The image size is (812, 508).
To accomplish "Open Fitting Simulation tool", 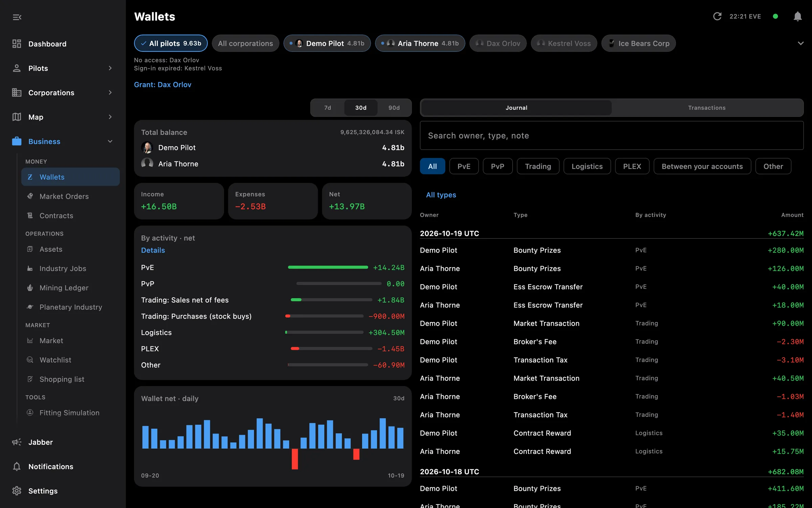I will pyautogui.click(x=70, y=412).
